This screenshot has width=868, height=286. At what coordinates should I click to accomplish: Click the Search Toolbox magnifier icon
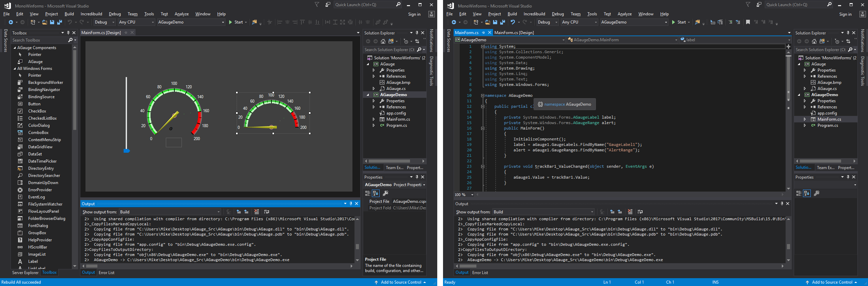(x=70, y=40)
